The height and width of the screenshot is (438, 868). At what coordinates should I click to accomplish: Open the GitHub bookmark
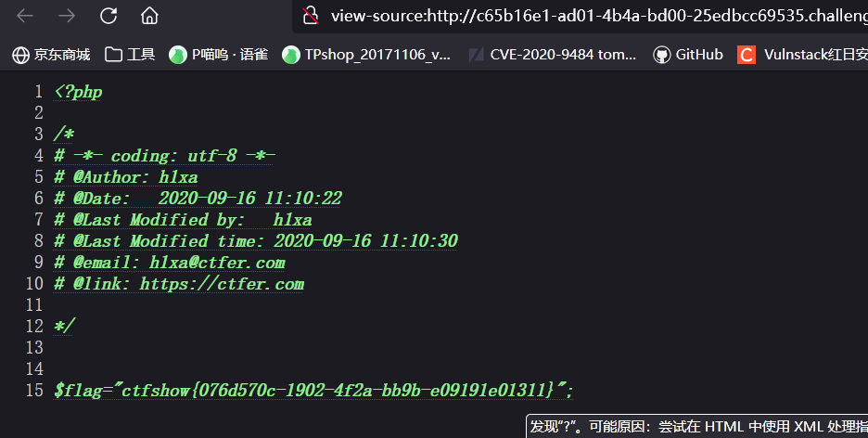pos(688,54)
